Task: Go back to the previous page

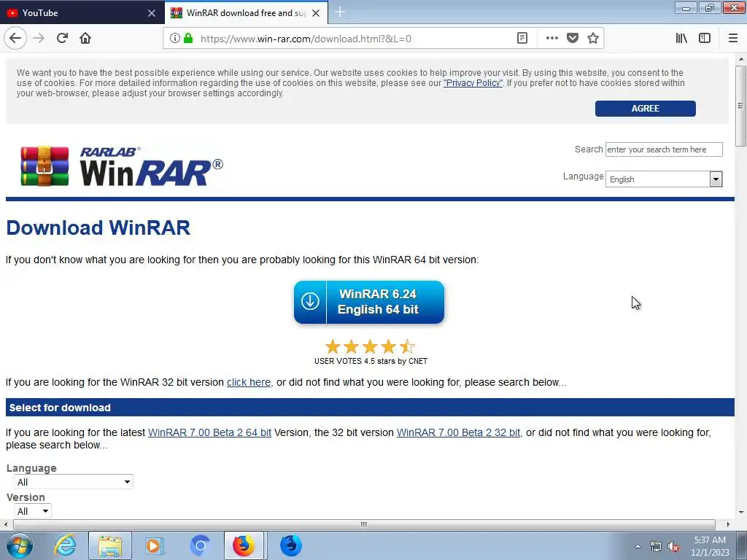Action: [x=15, y=38]
